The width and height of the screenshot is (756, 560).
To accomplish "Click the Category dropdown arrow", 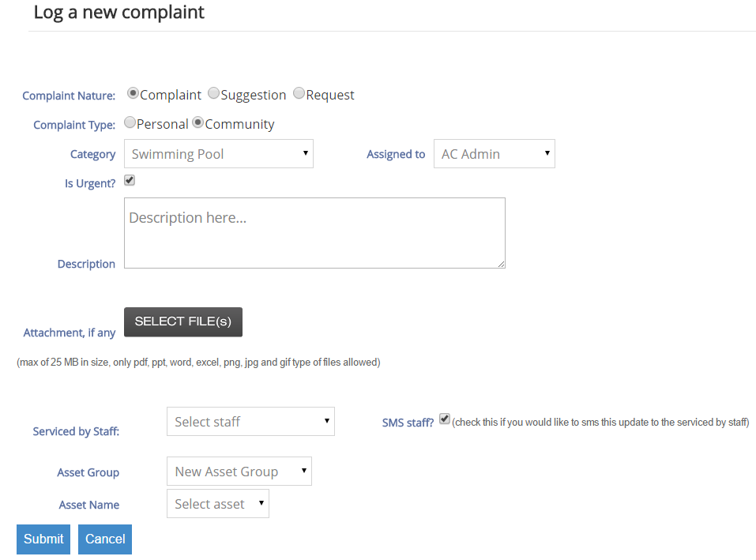I will [307, 153].
